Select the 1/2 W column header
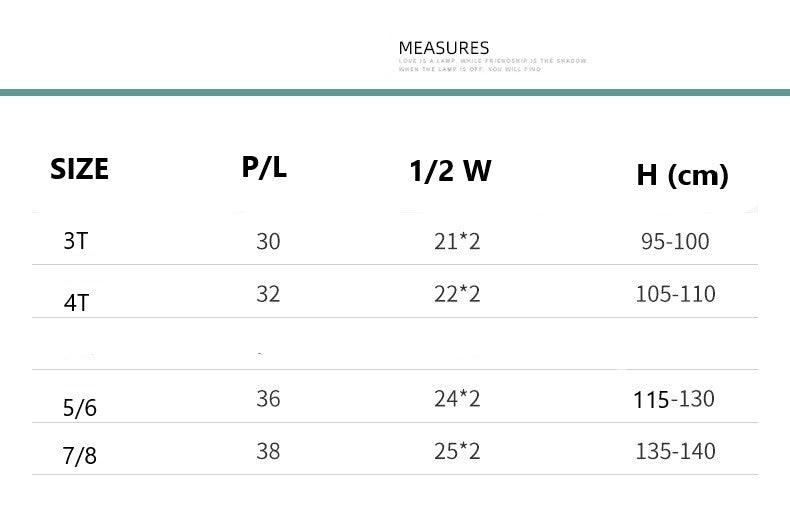This screenshot has height=518, width=790. [x=450, y=172]
